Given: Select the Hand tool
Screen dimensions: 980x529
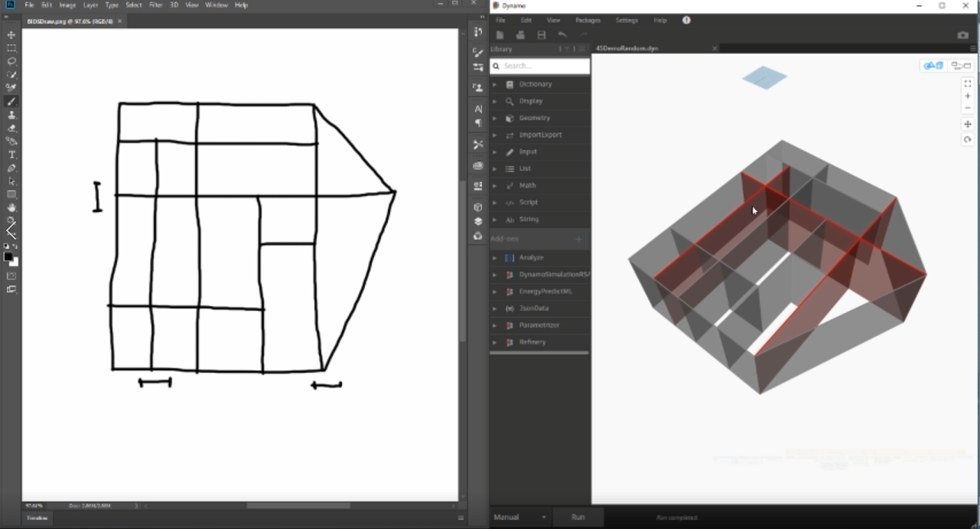Looking at the screenshot, I should click(11, 207).
